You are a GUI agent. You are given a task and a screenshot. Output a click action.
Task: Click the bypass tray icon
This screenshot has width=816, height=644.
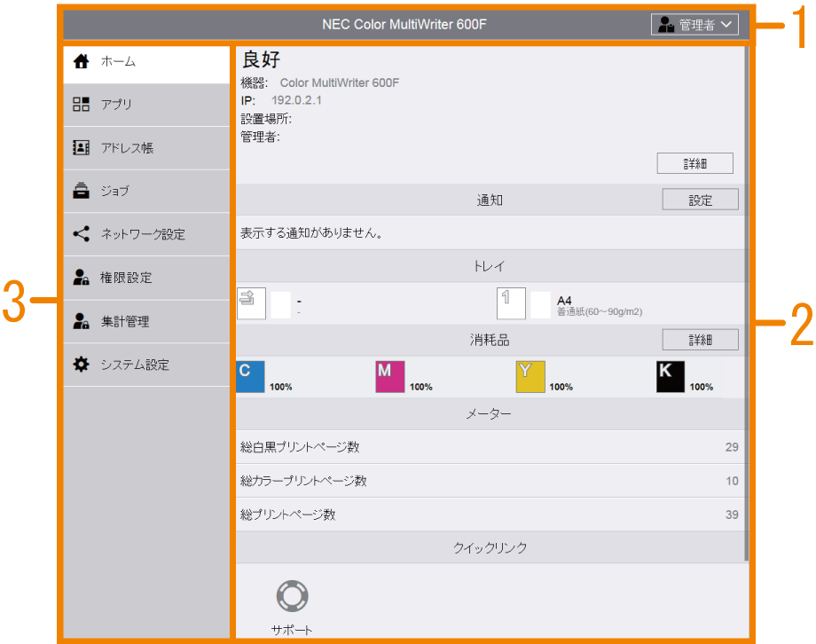[251, 303]
